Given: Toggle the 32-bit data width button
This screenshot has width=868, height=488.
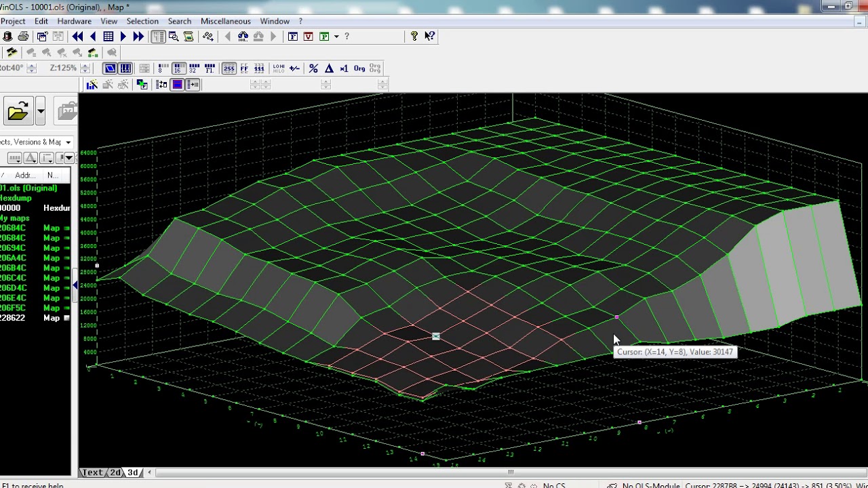Looking at the screenshot, I should coord(193,68).
